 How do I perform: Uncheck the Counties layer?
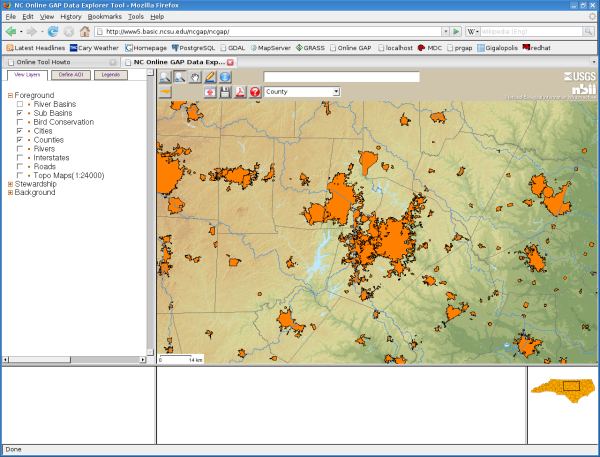(20, 140)
